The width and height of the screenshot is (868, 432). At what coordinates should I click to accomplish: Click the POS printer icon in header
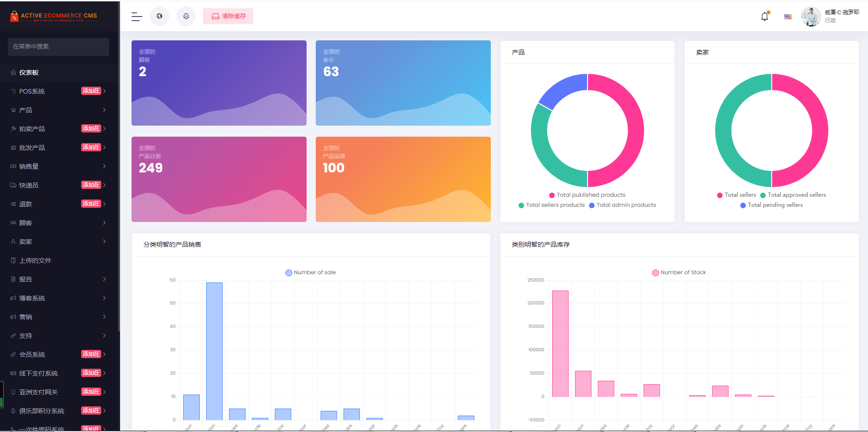click(186, 17)
